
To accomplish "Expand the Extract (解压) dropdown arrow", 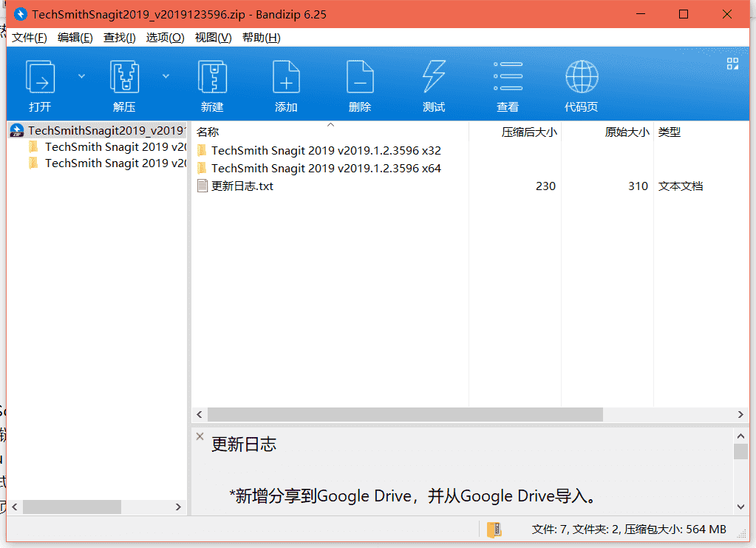I will (166, 76).
